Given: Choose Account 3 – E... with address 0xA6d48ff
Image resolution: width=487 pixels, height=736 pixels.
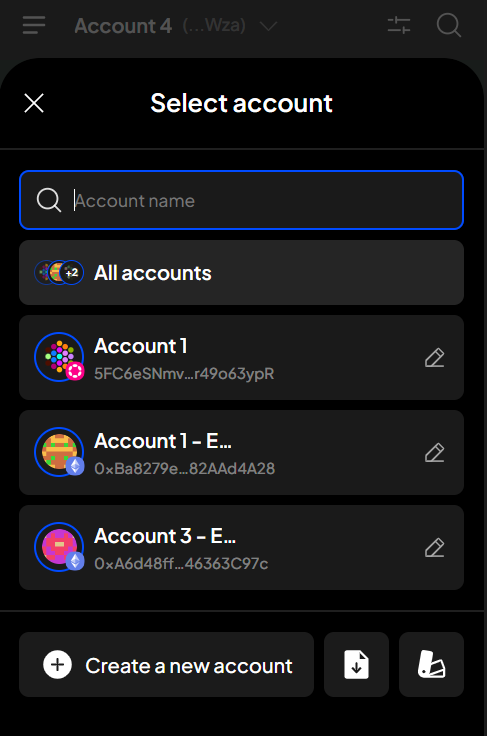Looking at the screenshot, I should (242, 548).
